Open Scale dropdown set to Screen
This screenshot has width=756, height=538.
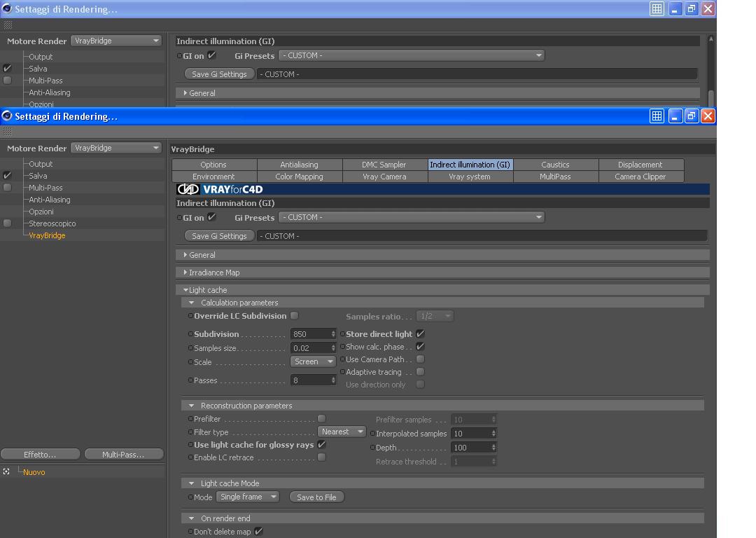tap(313, 361)
